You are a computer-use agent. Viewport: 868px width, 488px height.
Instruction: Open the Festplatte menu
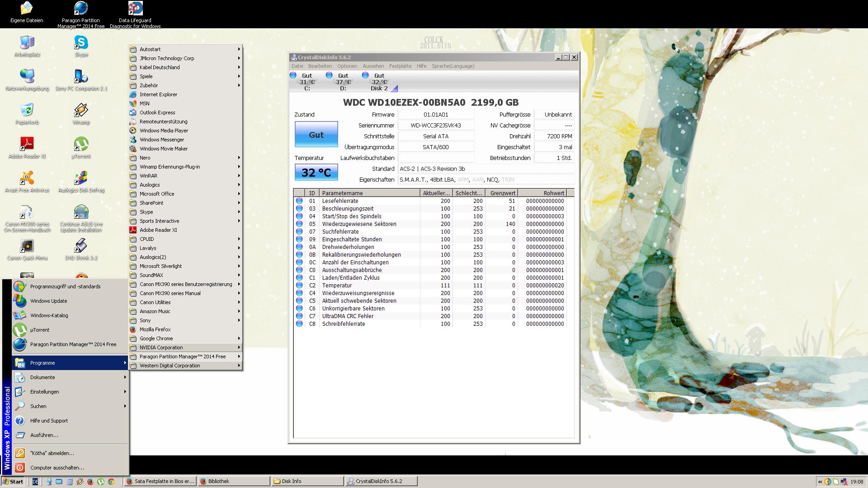click(400, 66)
